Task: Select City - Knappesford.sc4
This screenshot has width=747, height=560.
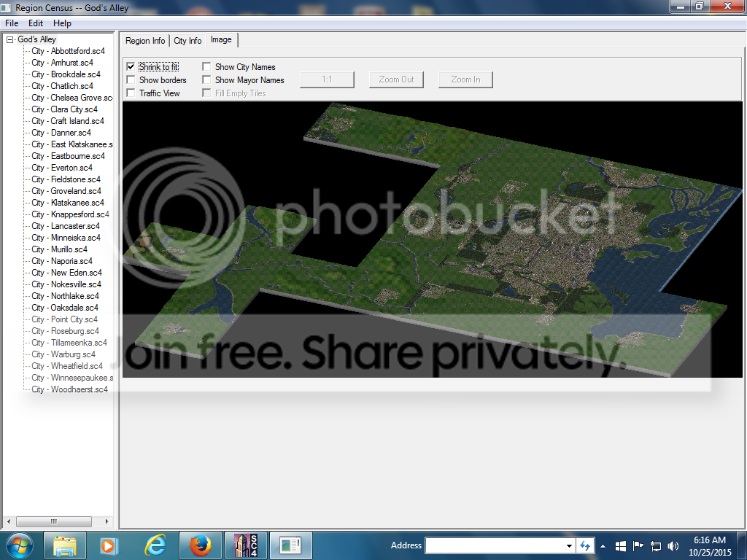Action: [x=71, y=214]
